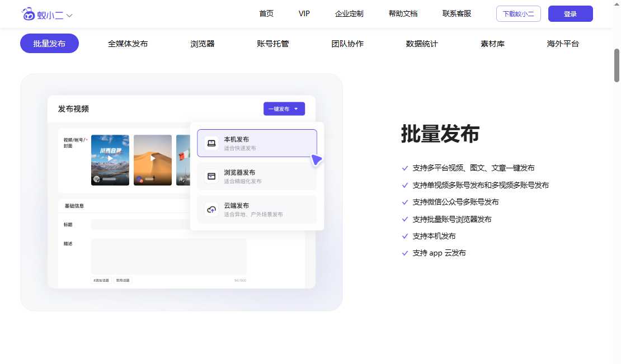
Task: Click the checkmark beside 支持微信公众号多账号发布
Action: click(x=404, y=202)
